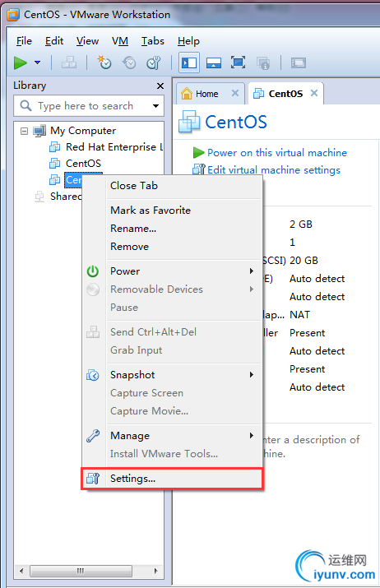Click Power on this virtual machine link
Screen dimensions: 380x588
click(277, 153)
